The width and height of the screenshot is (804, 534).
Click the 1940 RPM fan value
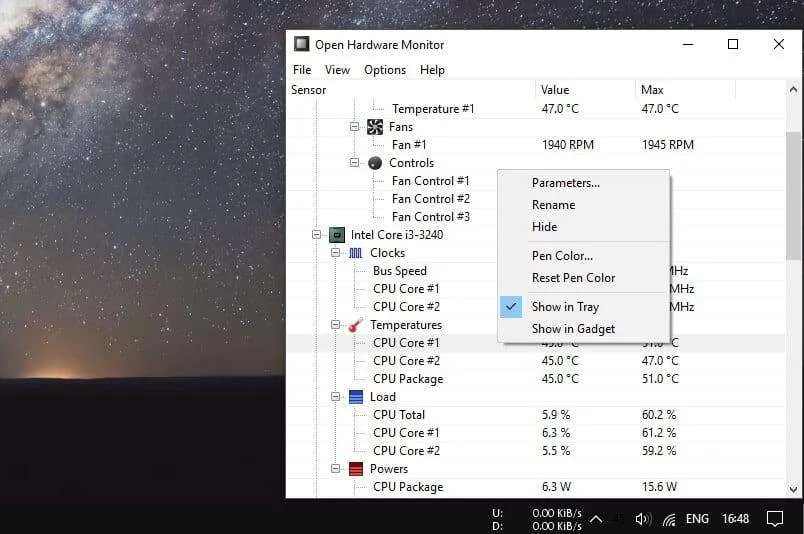pos(568,145)
